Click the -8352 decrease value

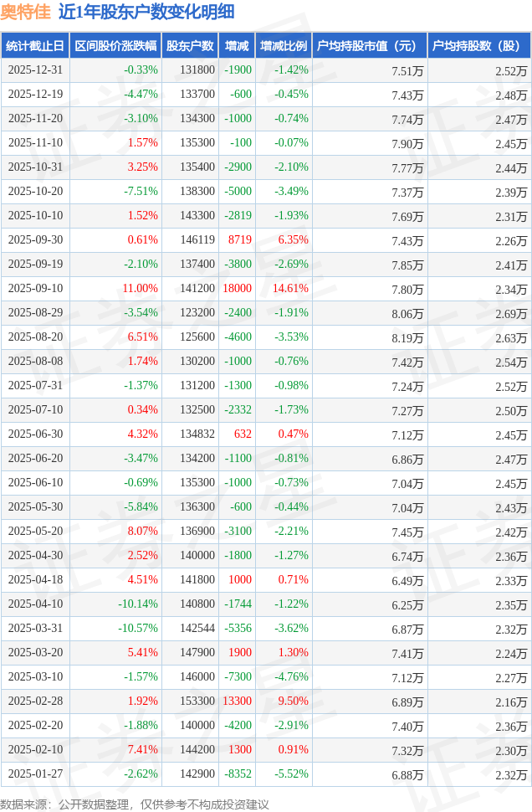(x=238, y=774)
